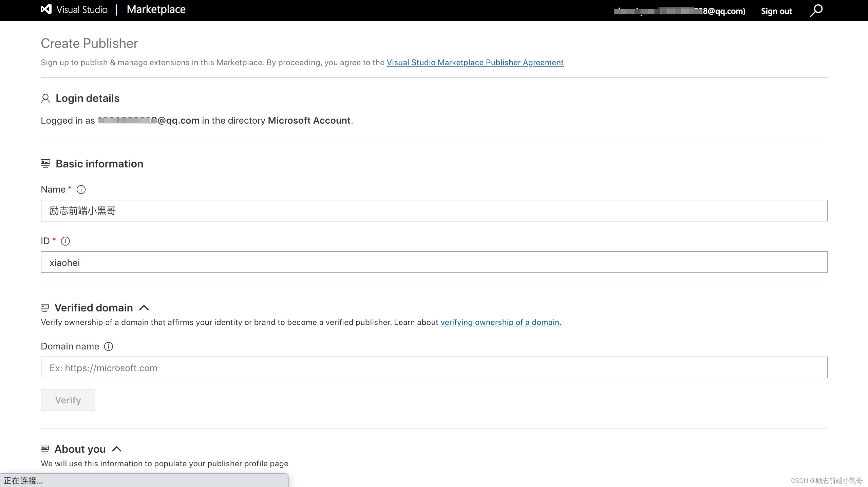Open search with magnifier icon

coord(816,11)
